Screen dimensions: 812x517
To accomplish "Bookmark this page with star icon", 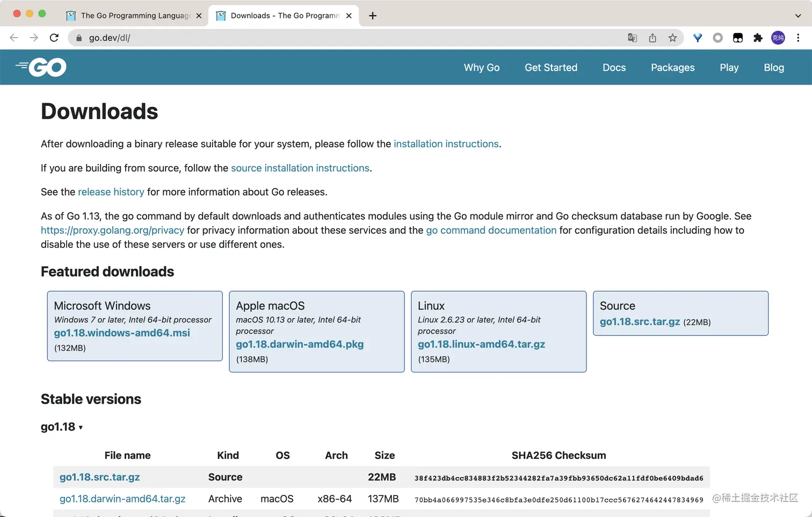I will click(x=672, y=38).
